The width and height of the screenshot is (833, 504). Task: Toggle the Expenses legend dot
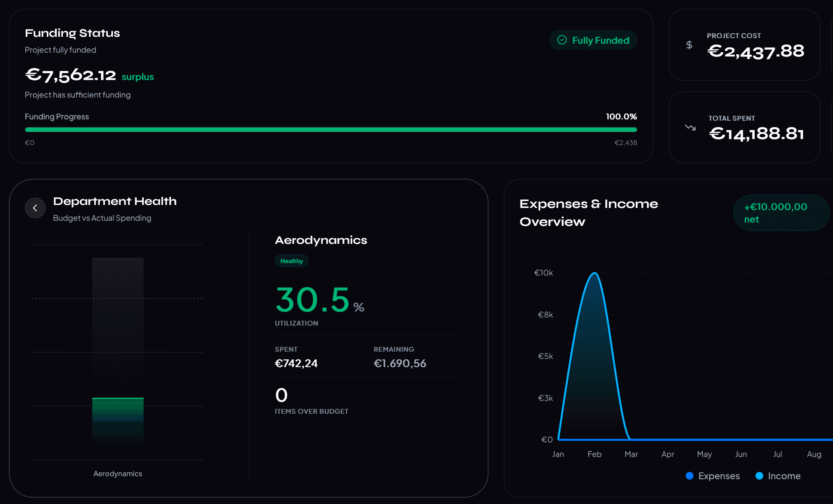(690, 476)
